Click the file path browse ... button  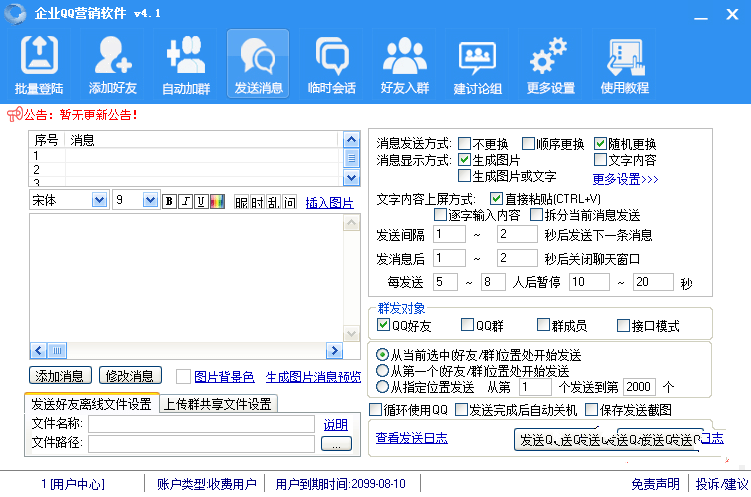[336, 444]
